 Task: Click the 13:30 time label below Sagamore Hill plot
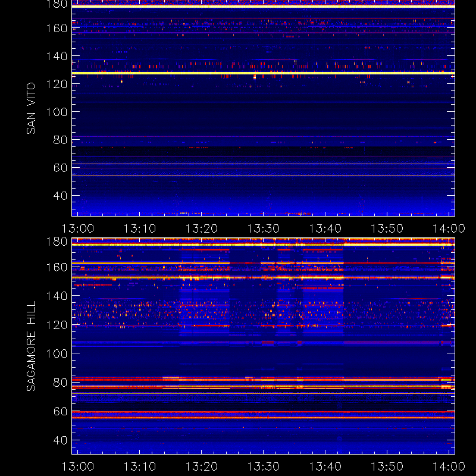(x=263, y=466)
